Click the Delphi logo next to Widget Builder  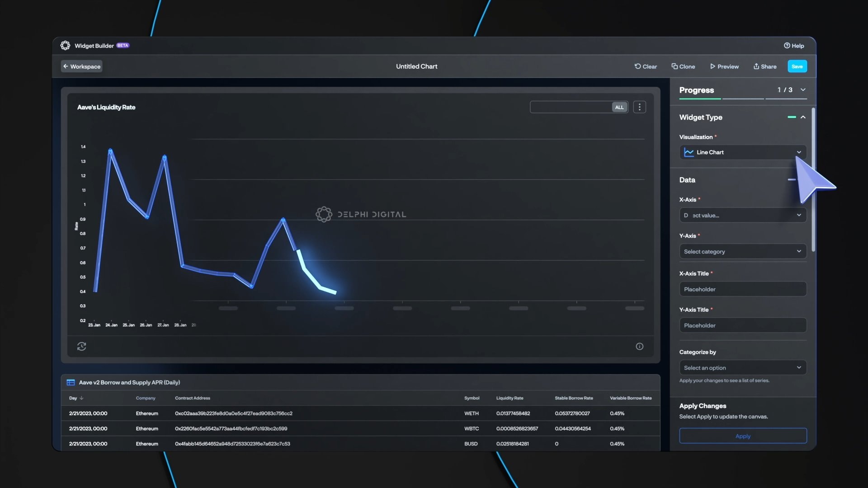click(65, 46)
